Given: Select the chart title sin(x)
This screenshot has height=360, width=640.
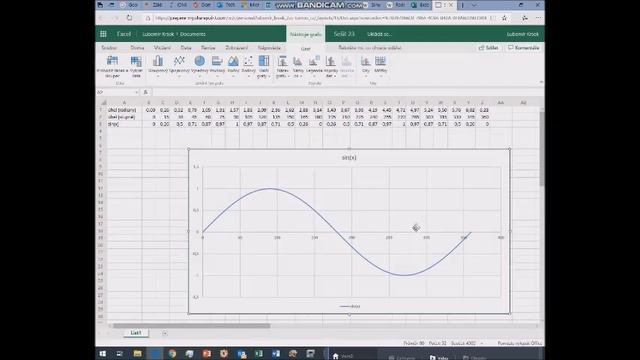Looking at the screenshot, I should point(349,158).
